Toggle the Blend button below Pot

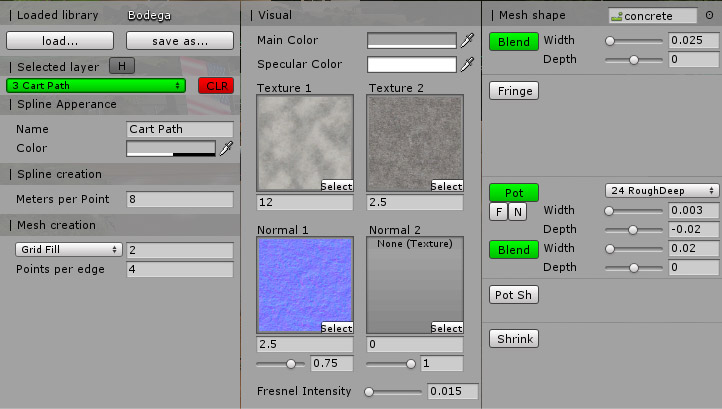tap(514, 250)
